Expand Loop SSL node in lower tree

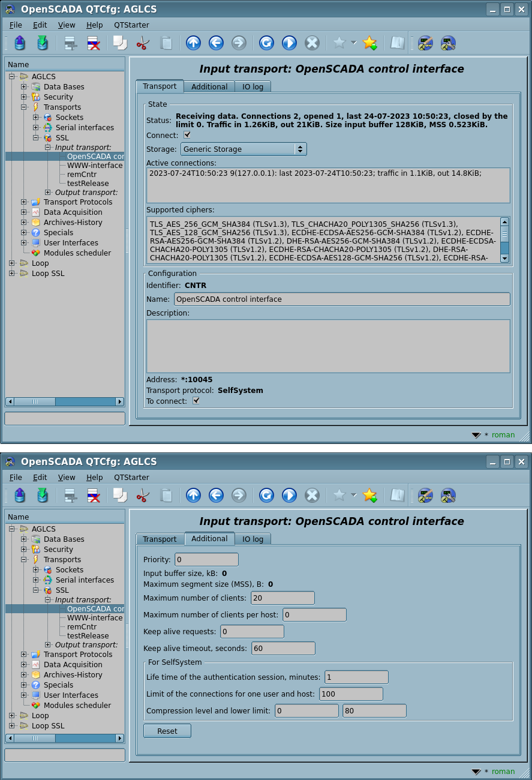pyautogui.click(x=12, y=726)
